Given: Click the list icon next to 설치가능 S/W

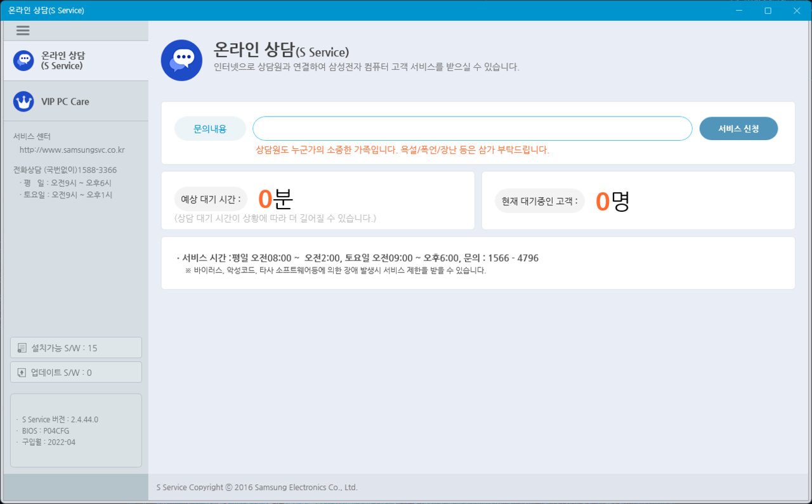Looking at the screenshot, I should [x=22, y=348].
